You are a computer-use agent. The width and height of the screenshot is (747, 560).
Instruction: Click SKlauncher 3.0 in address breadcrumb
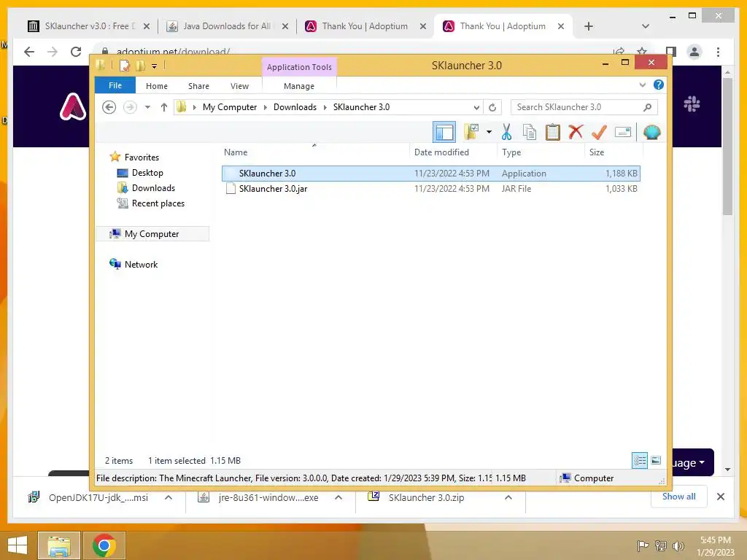(362, 107)
